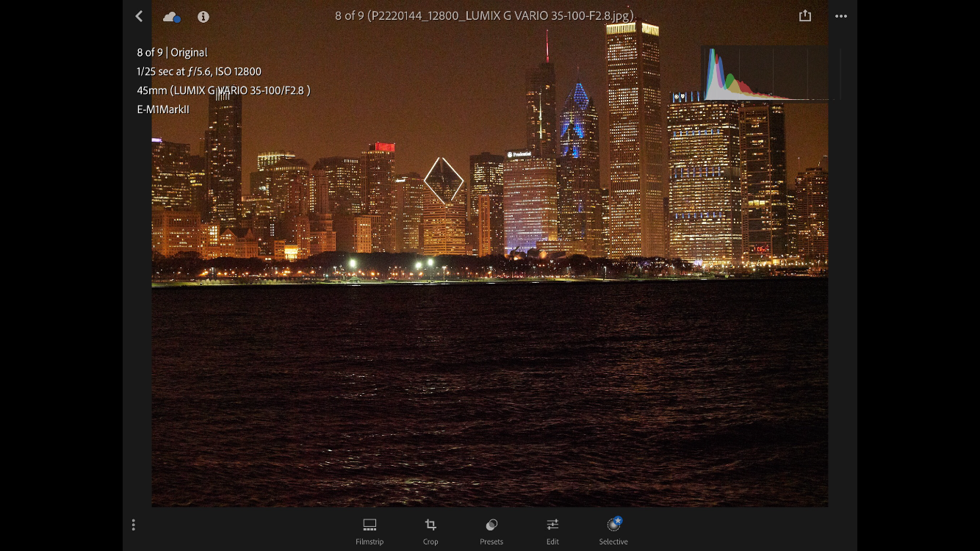Viewport: 980px width, 551px height.
Task: Tap the 45mm LUMIX G VARIO lens text
Action: pos(223,90)
